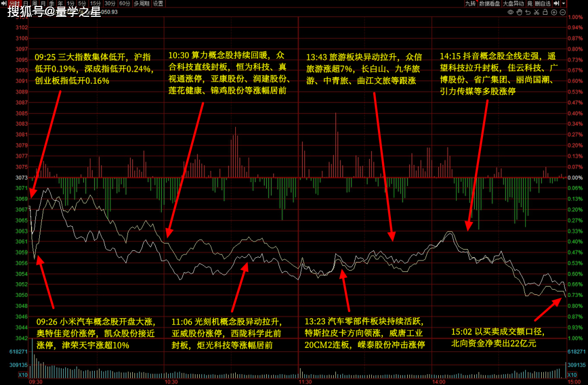Select the scissors cut tool

pos(537,13)
